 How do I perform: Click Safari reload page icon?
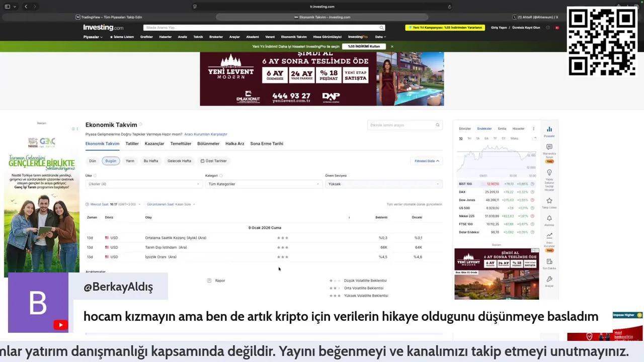tap(449, 7)
